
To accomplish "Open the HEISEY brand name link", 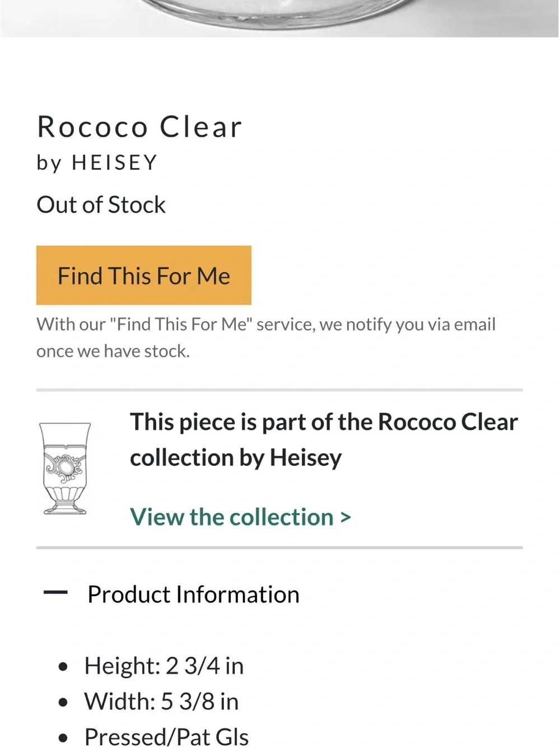I will (115, 163).
